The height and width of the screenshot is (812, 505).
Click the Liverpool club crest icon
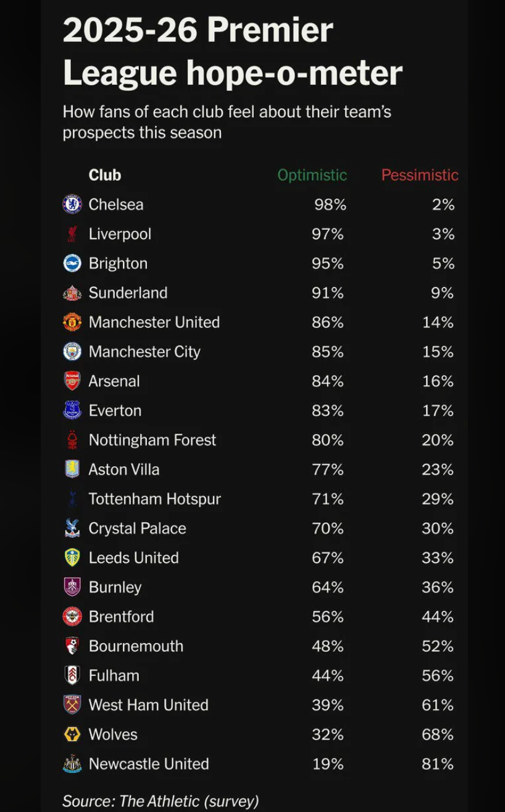(72, 234)
